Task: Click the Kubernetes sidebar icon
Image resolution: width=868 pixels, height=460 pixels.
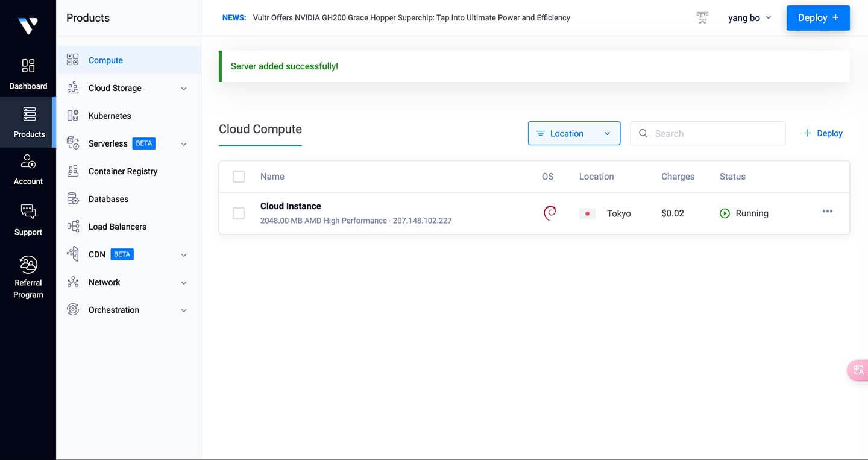Action: click(73, 115)
